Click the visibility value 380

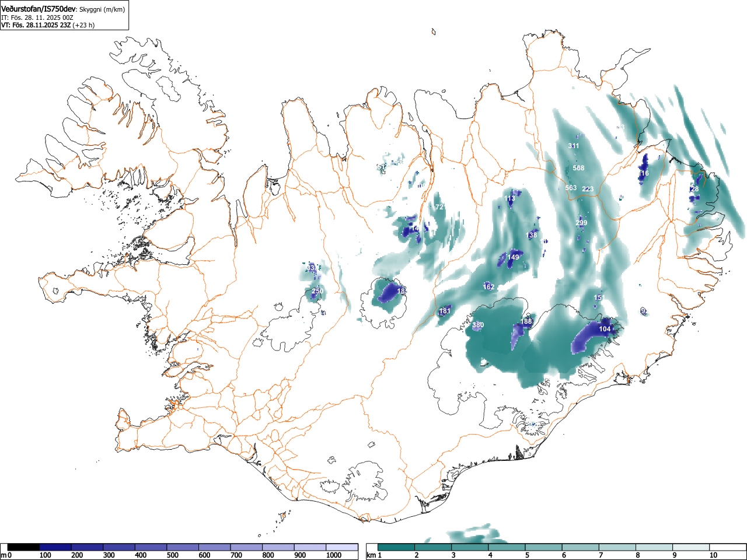click(x=478, y=325)
